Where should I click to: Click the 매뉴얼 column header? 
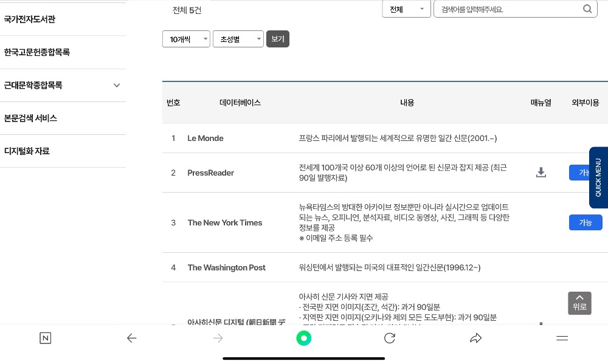click(x=541, y=103)
